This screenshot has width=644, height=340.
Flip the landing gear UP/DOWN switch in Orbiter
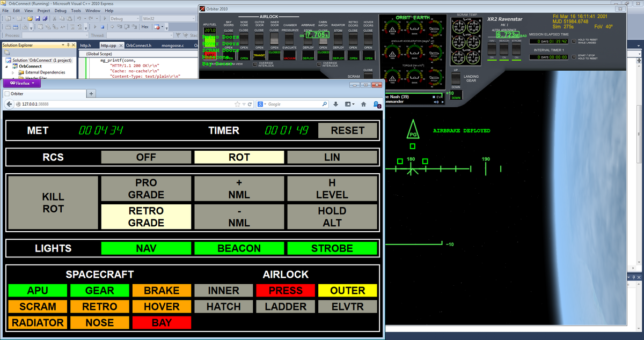tap(456, 78)
